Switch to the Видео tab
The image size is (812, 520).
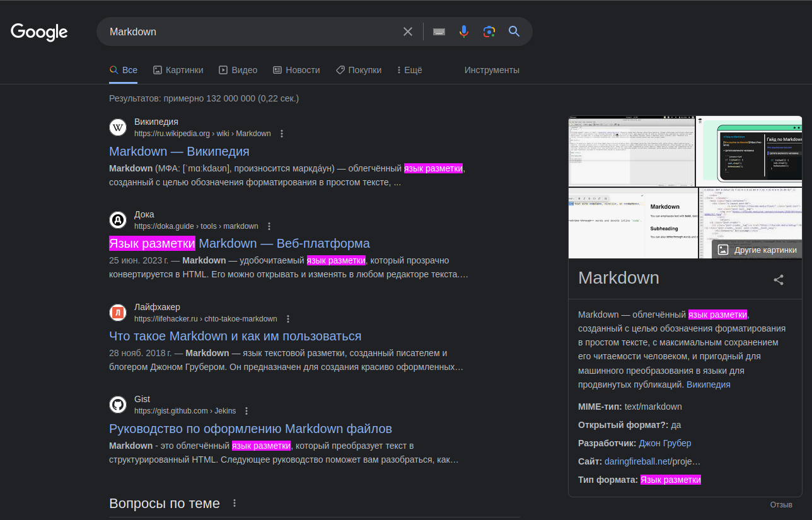238,70
